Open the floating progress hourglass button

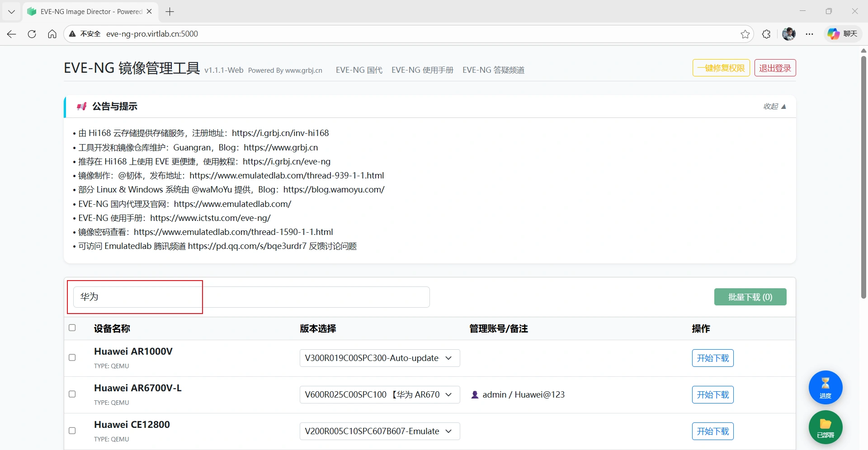click(825, 387)
